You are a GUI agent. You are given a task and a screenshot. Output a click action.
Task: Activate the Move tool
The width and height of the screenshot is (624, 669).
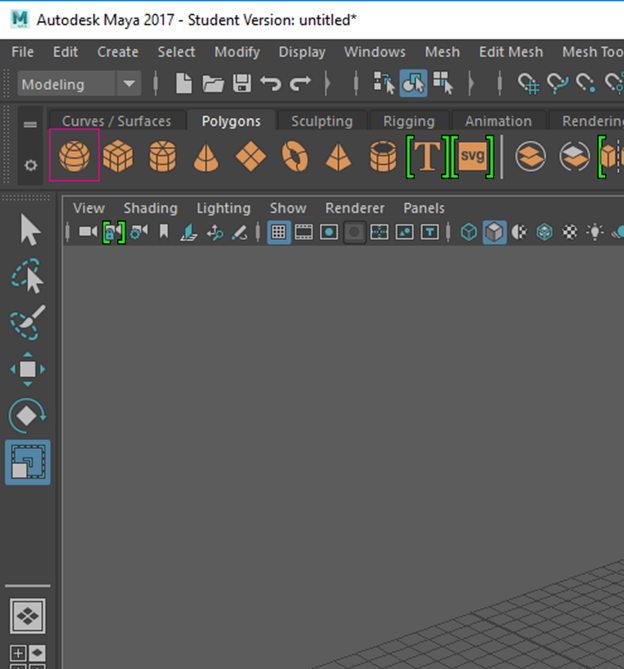coord(28,369)
